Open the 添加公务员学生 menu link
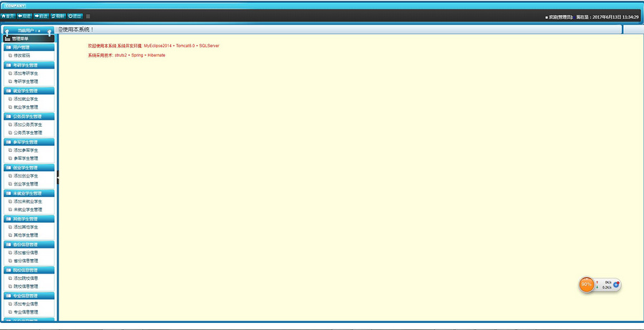This screenshot has height=330, width=644. click(28, 125)
